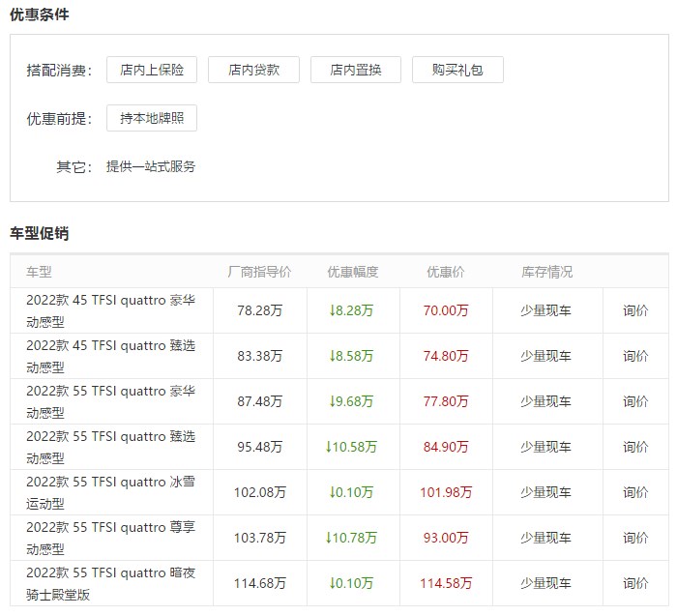Click the 提供一站式服务 text
Viewport: 677px width, 616px height.
tap(151, 166)
